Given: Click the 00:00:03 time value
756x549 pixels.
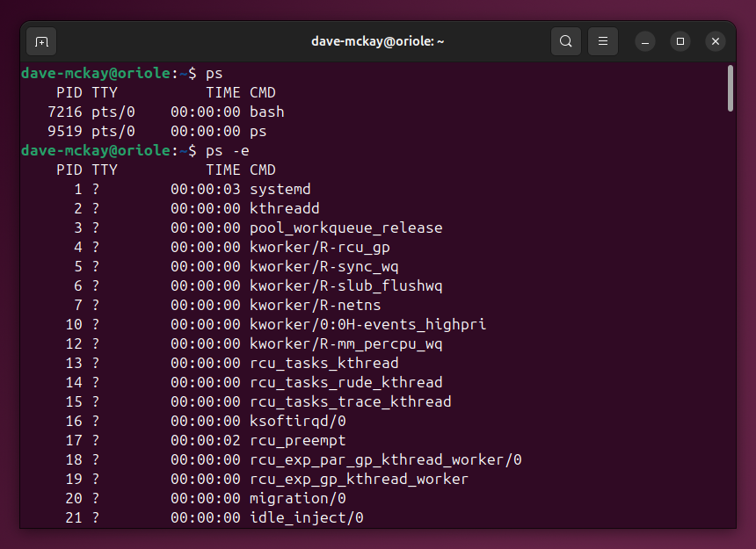Looking at the screenshot, I should 206,189.
